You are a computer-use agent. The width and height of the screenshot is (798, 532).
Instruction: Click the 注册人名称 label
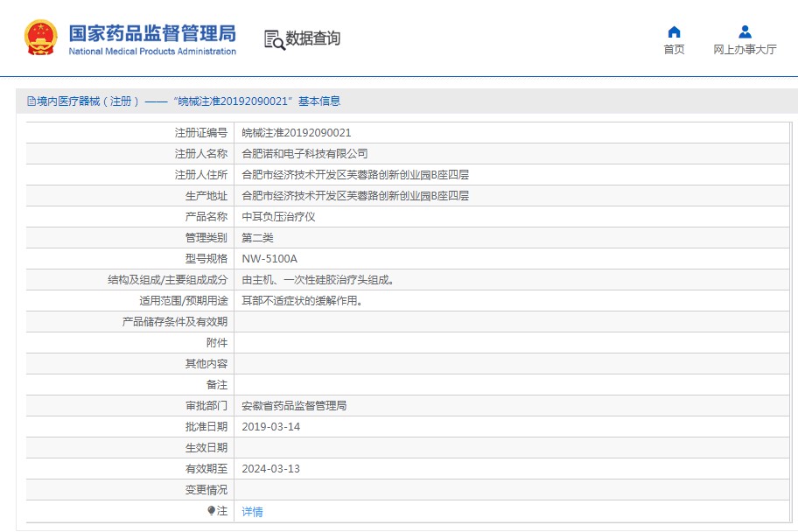(201, 154)
